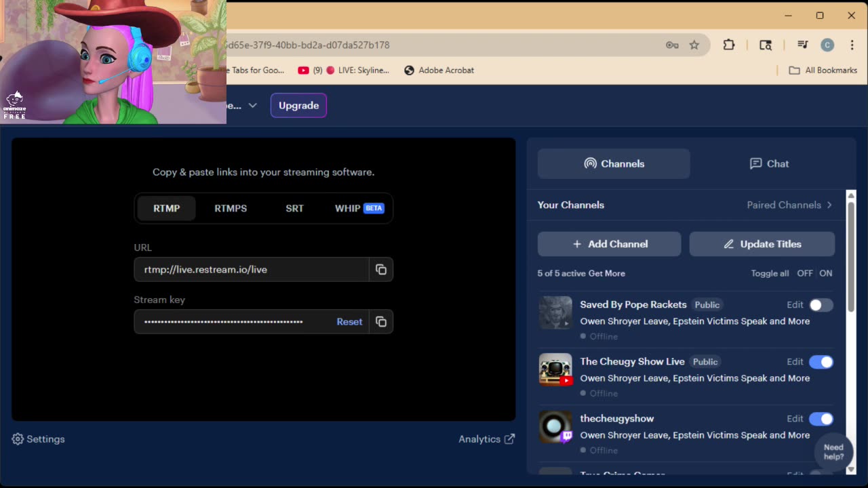Open the All Bookmarks folder

coord(823,70)
